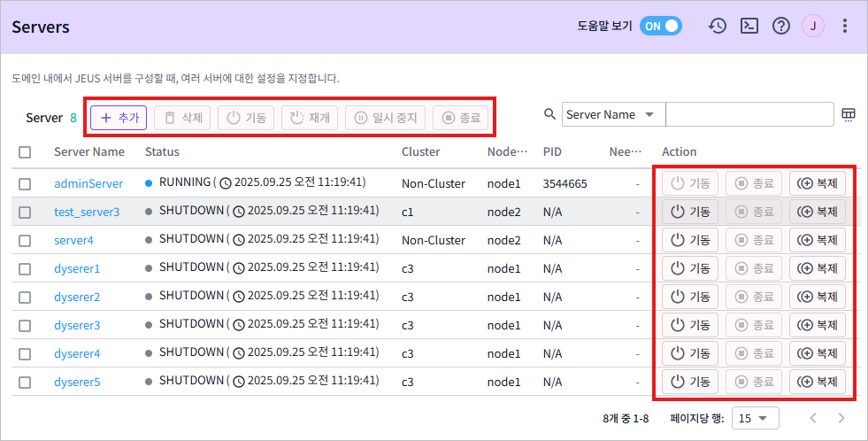Sort by the Status column header

point(163,152)
